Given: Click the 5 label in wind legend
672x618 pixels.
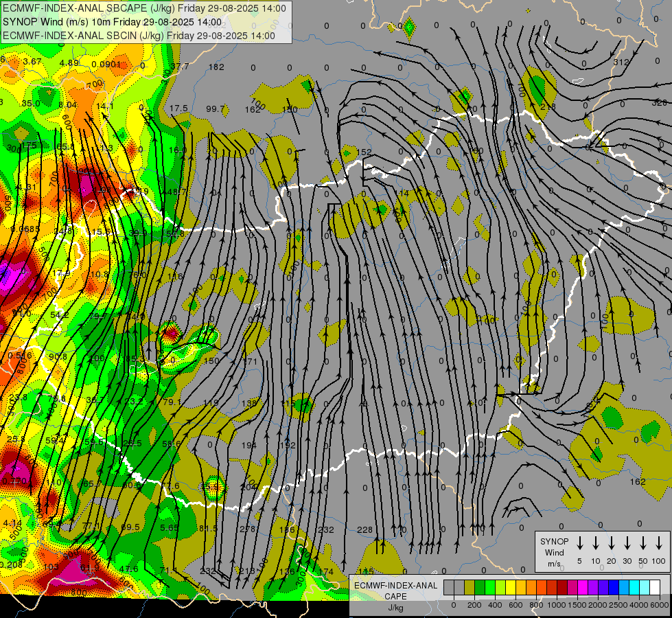Looking at the screenshot, I should coord(579,561).
